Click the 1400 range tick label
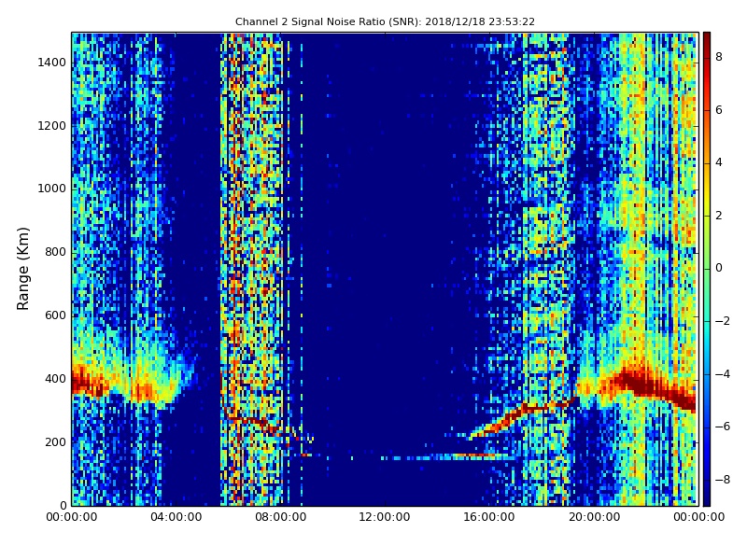This screenshot has height=560, width=747. (x=52, y=63)
